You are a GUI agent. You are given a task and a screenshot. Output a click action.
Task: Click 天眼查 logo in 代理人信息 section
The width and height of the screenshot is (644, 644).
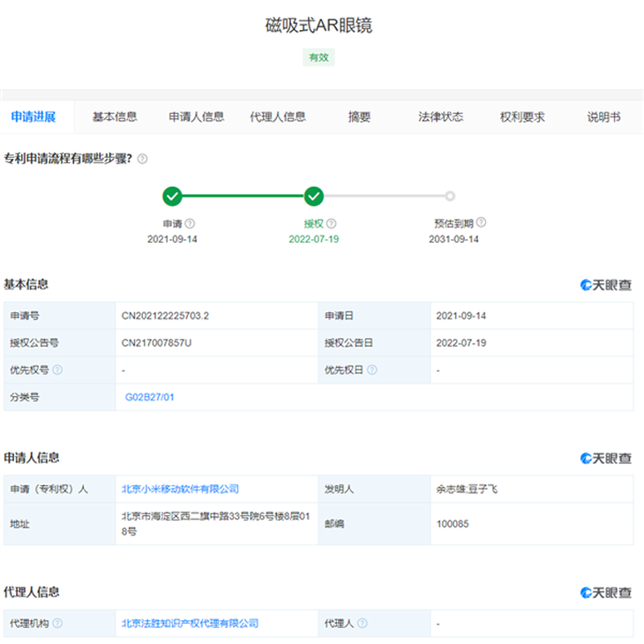coord(606,593)
